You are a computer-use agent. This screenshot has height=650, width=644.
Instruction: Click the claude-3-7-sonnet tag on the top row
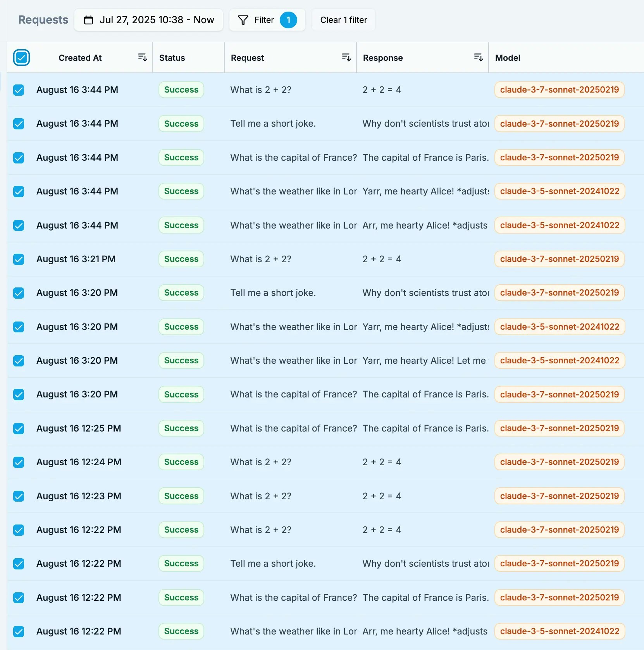pyautogui.click(x=559, y=89)
